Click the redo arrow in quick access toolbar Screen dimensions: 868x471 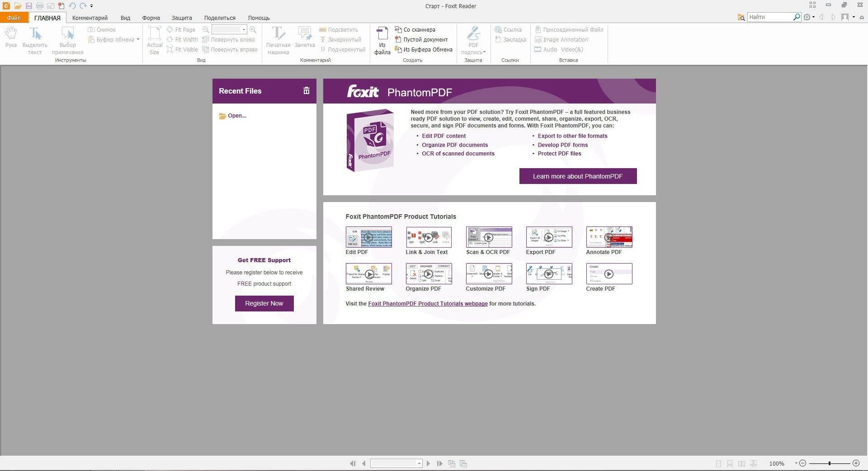[83, 6]
